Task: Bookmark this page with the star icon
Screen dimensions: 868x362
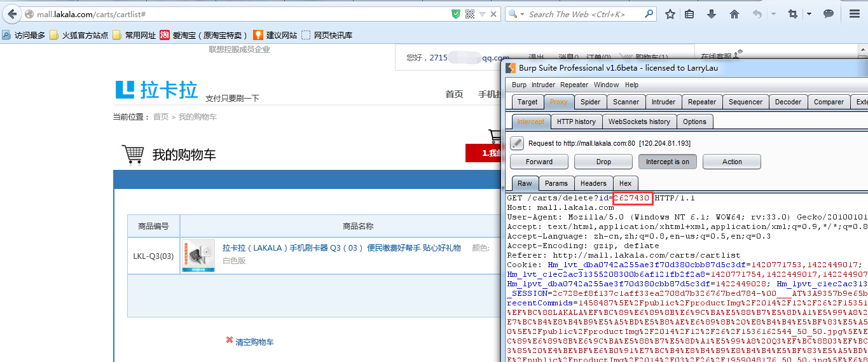Action: [x=670, y=14]
